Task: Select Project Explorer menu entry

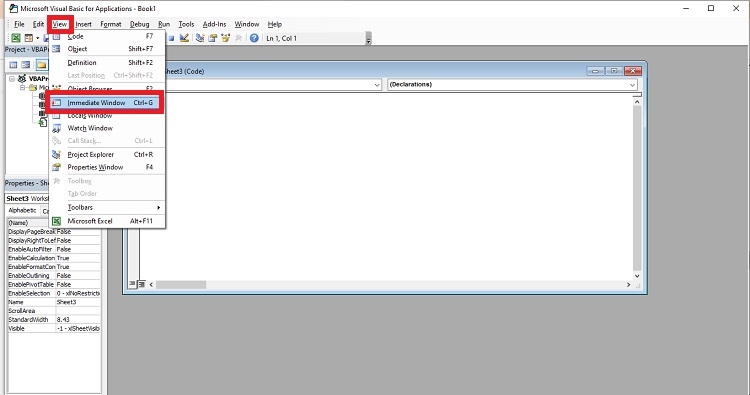Action: [x=108, y=154]
